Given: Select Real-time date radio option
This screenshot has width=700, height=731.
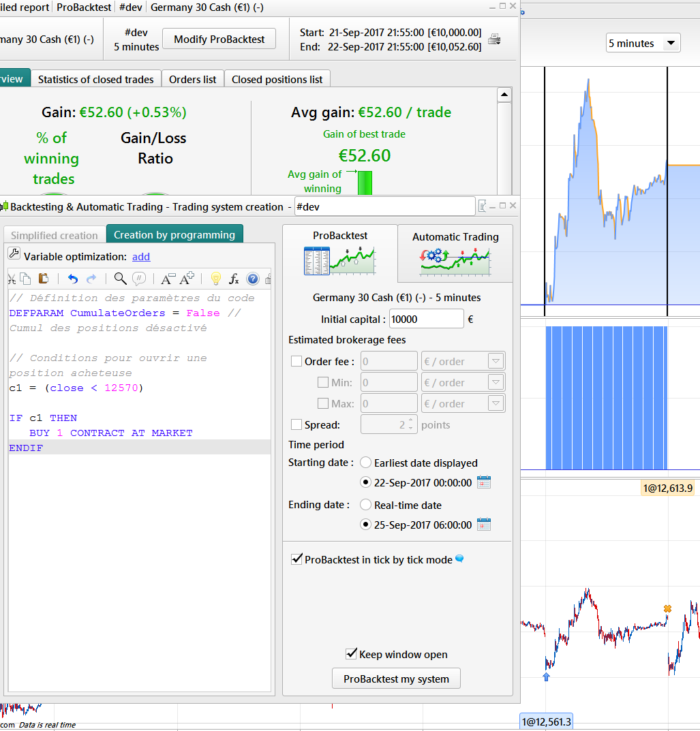Looking at the screenshot, I should (x=365, y=505).
